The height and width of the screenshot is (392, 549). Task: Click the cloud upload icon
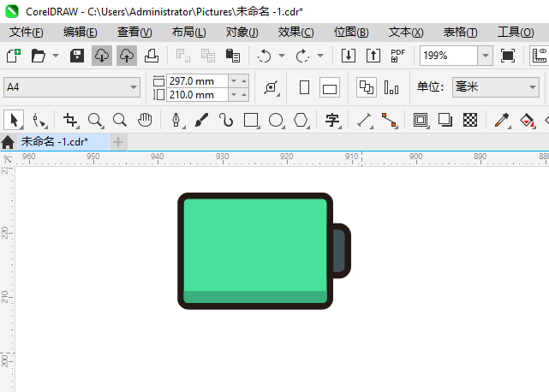(x=127, y=56)
